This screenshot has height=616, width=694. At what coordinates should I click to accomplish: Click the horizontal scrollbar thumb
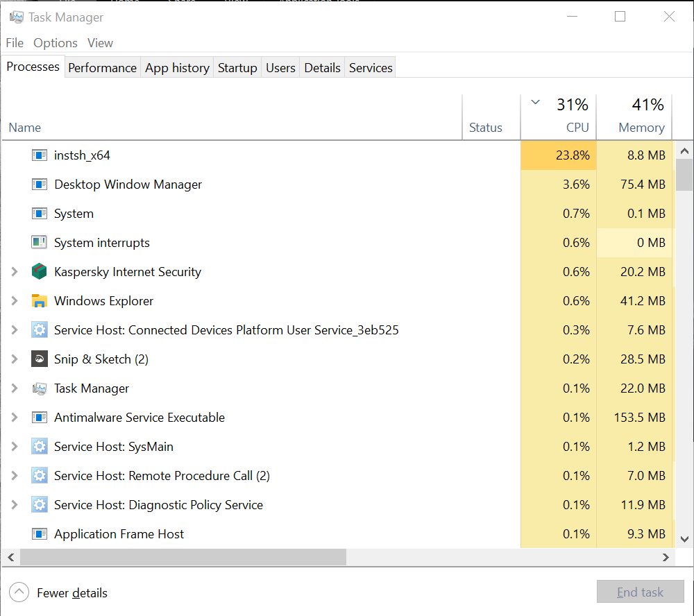coord(183,557)
